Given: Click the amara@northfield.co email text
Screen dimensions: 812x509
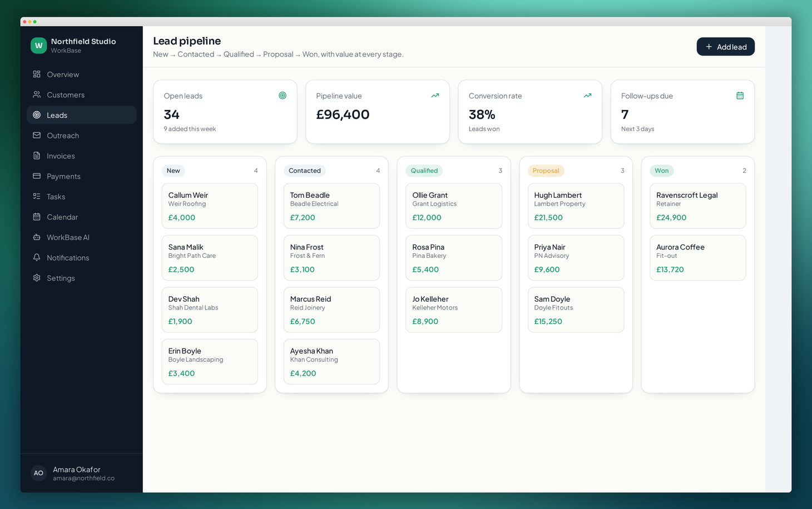Looking at the screenshot, I should 83,478.
